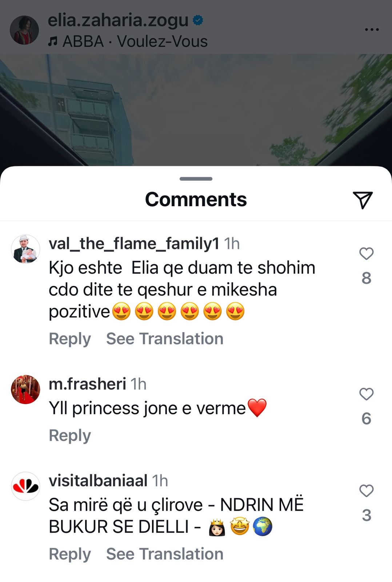
Task: Open the m.frasheri username link
Action: (87, 384)
